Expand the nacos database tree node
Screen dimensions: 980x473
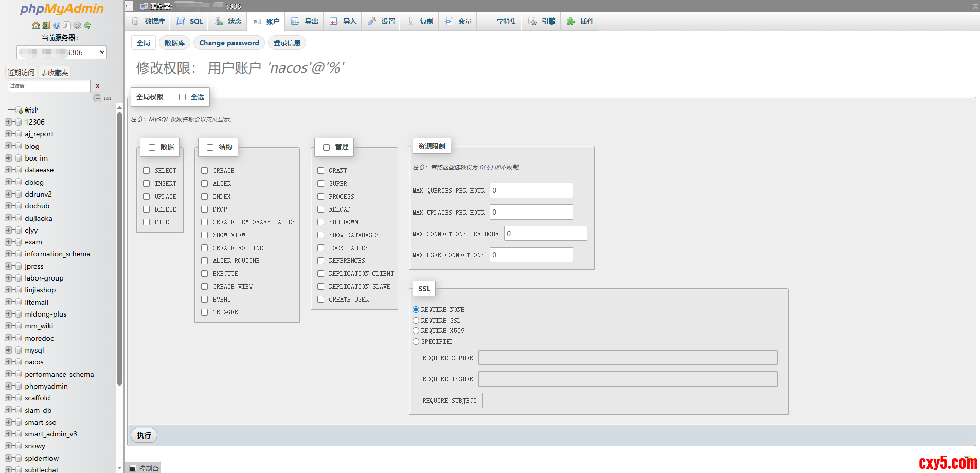coord(8,362)
